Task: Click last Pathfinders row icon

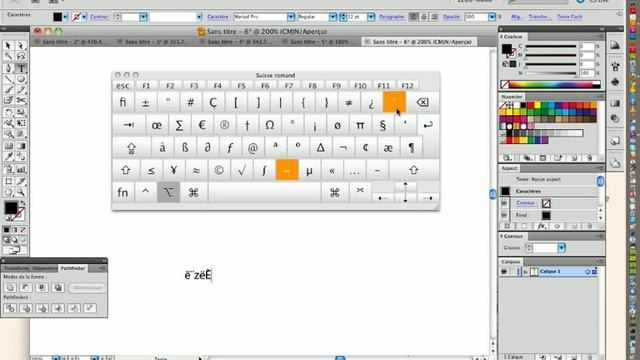Action: [x=90, y=308]
